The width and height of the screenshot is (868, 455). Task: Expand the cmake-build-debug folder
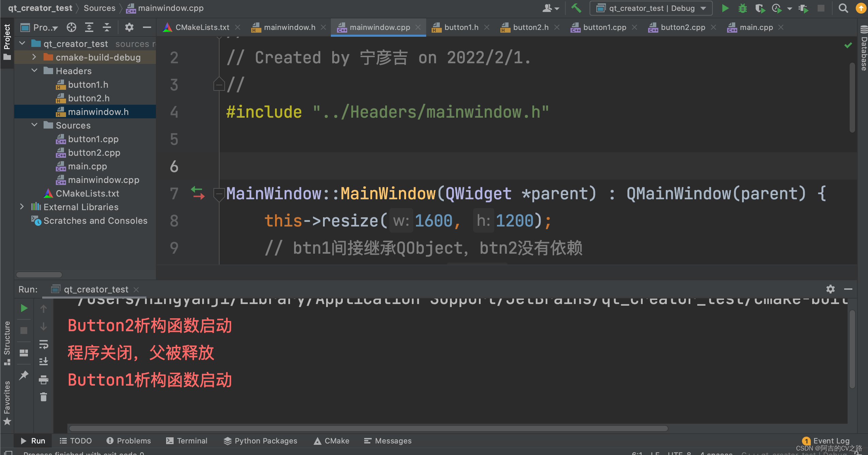34,57
